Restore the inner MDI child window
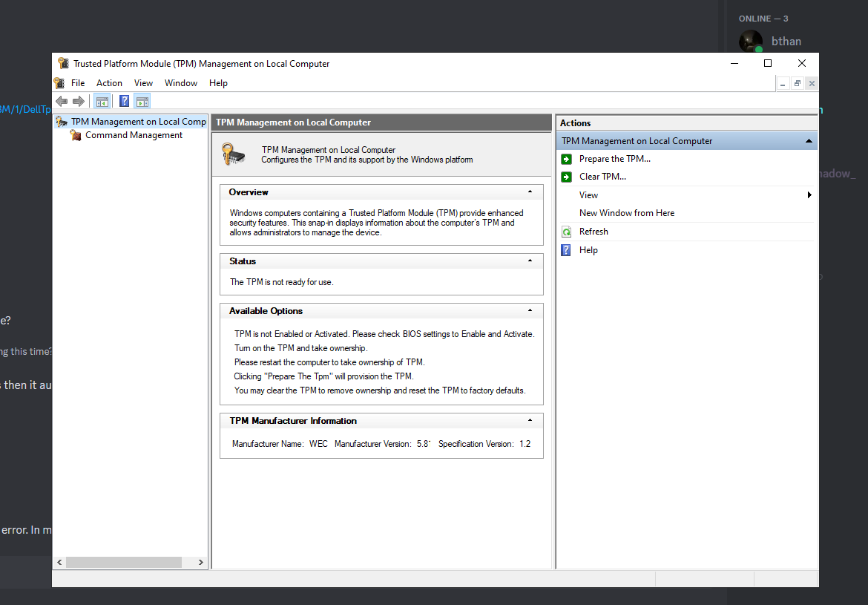The width and height of the screenshot is (868, 605). (x=797, y=84)
